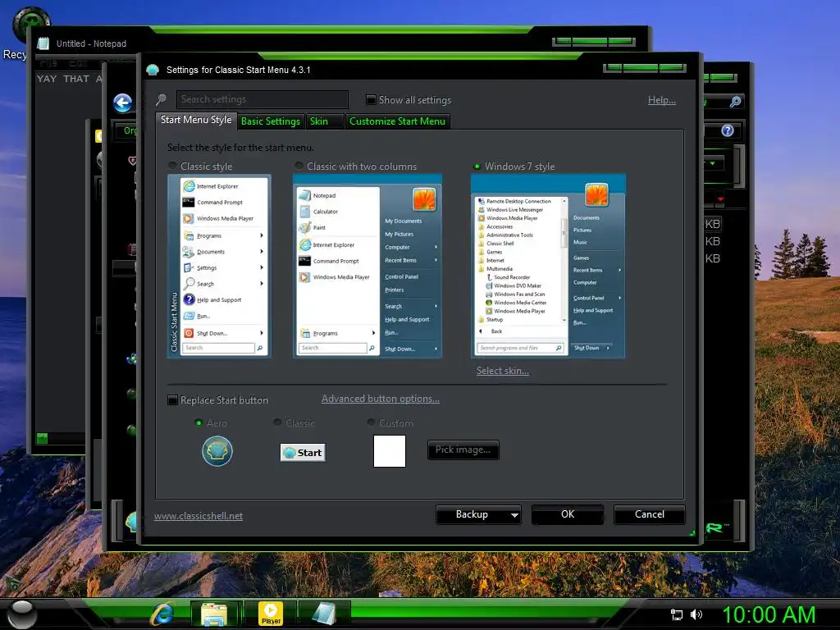Click the Search settings input field
Image resolution: width=840 pixels, height=630 pixels.
pyautogui.click(x=262, y=99)
